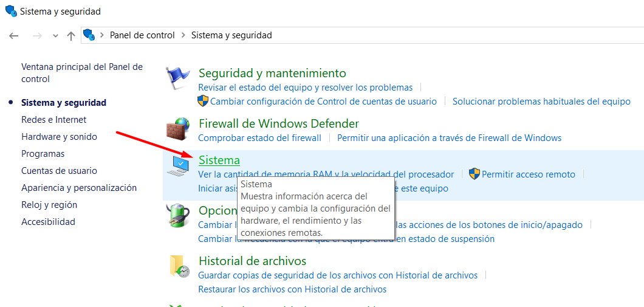The height and width of the screenshot is (307, 644).
Task: Click Ver la cantidad de memoria RAM link
Action: pos(326,174)
